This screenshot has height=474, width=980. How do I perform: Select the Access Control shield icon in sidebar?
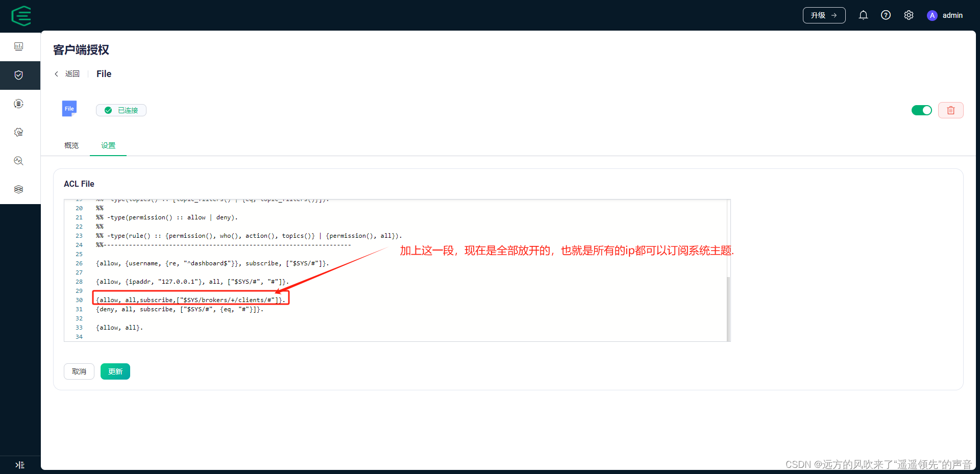tap(19, 75)
